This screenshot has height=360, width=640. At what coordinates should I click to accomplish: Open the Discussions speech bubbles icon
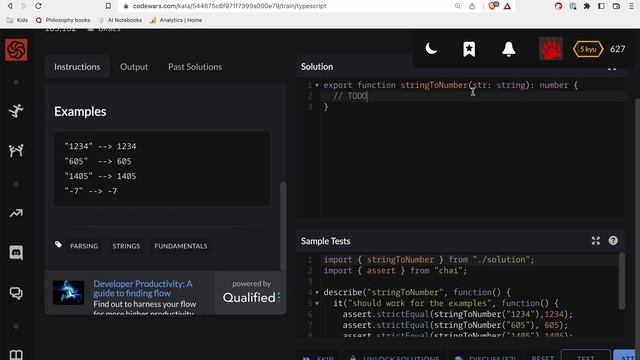click(x=16, y=293)
